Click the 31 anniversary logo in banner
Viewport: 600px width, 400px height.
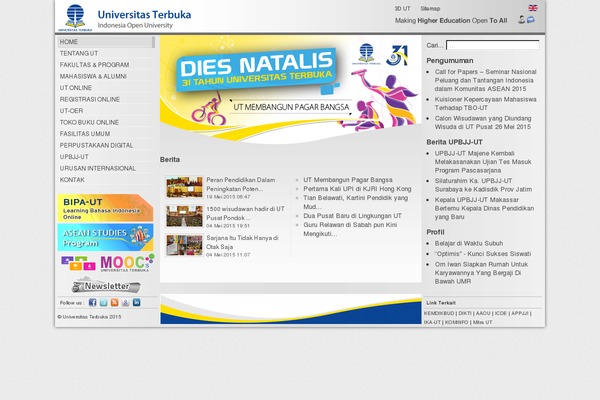tap(397, 56)
